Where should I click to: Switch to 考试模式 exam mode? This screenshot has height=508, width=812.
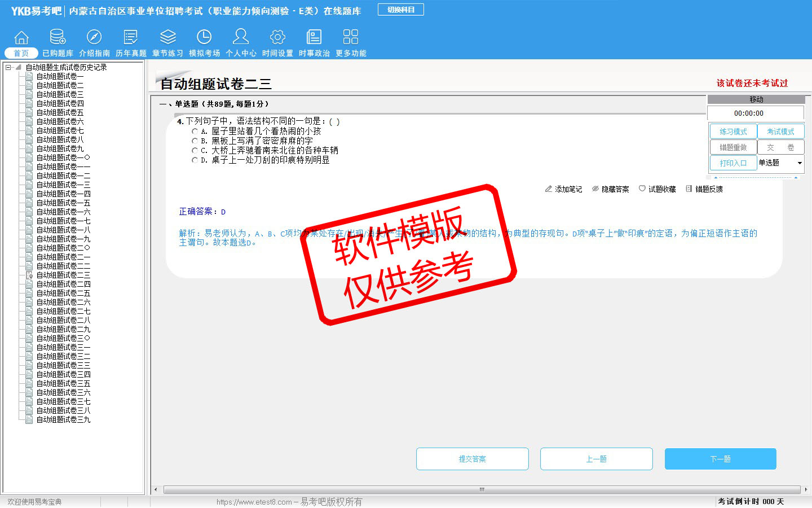pos(780,132)
